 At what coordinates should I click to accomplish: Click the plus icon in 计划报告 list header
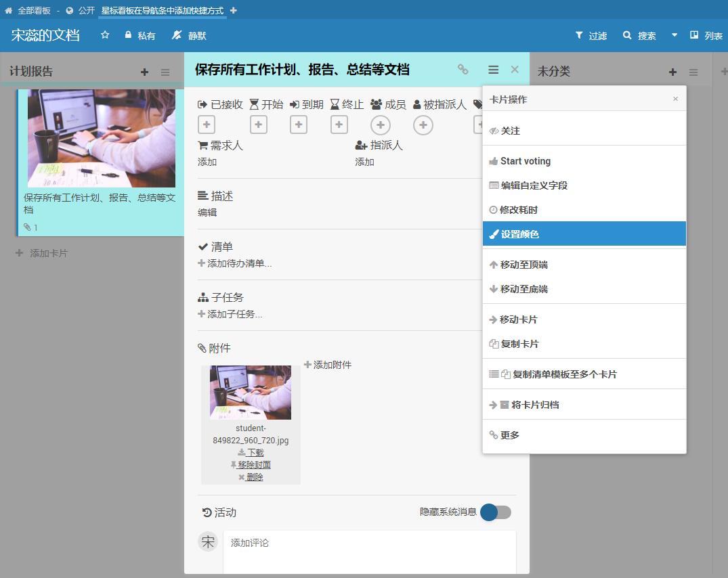144,72
